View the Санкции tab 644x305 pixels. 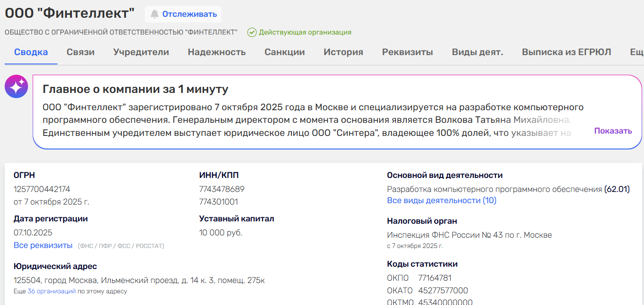(284, 52)
